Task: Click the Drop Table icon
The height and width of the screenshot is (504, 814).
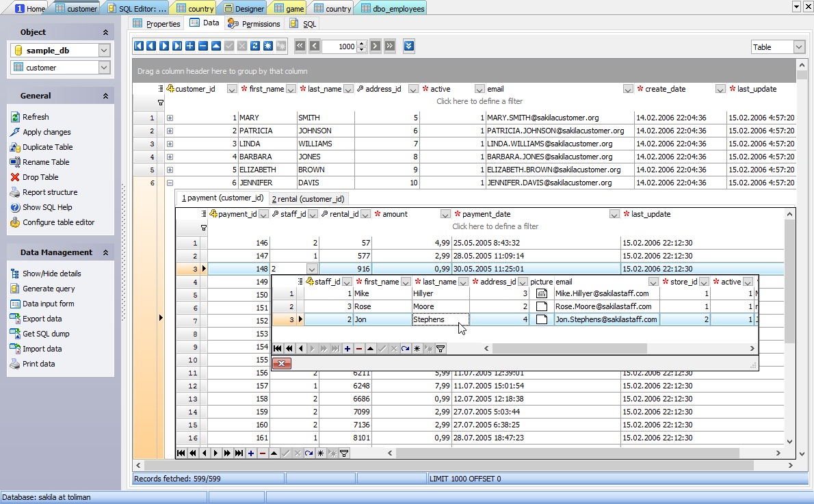Action: [16, 177]
